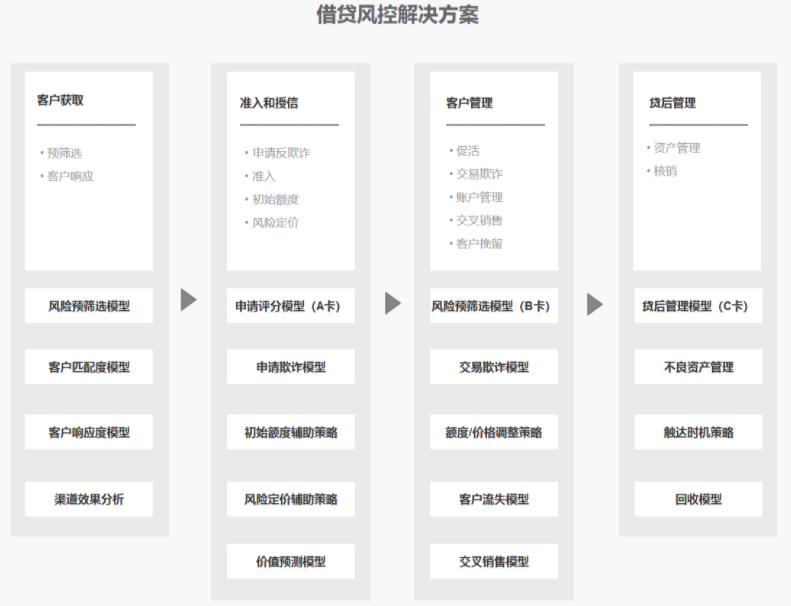Select the 回收模型 box
Screen dimensions: 791x606
[698, 499]
